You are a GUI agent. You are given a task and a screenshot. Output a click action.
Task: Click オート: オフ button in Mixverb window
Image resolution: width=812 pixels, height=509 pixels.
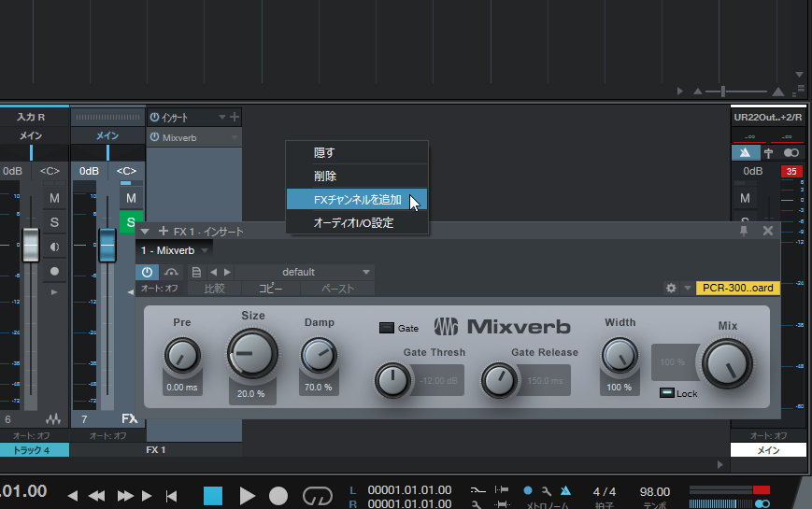pyautogui.click(x=160, y=289)
